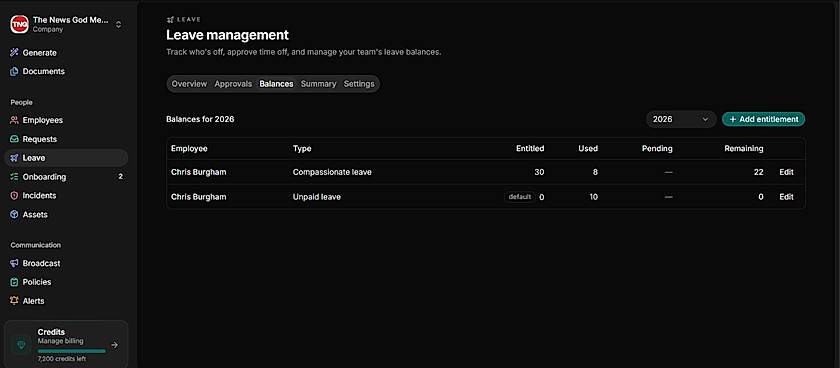Click Chris Burgham in Compassionate leave row

(x=198, y=172)
